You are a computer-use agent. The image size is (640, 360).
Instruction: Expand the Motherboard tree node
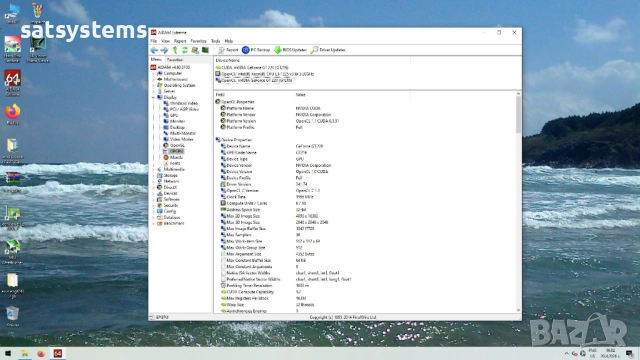153,80
